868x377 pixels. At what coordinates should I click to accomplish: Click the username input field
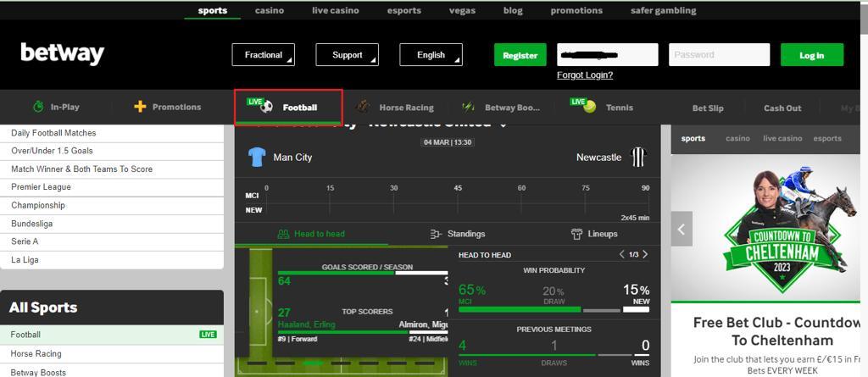point(607,55)
